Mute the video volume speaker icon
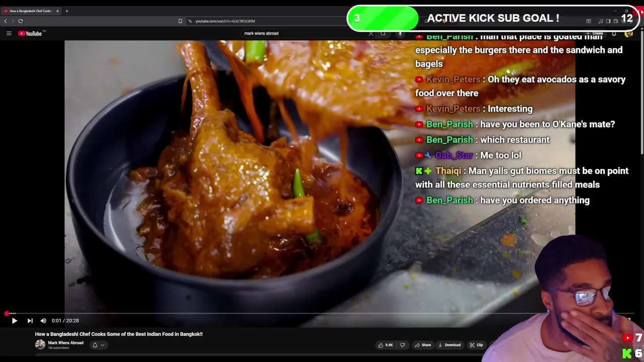The width and height of the screenshot is (644, 362). click(43, 321)
